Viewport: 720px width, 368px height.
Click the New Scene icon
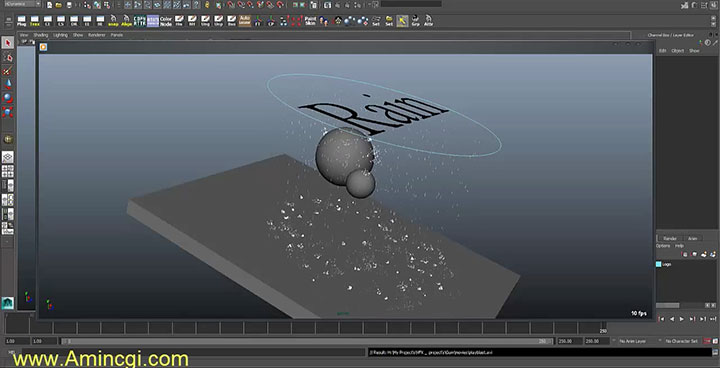point(49,5)
